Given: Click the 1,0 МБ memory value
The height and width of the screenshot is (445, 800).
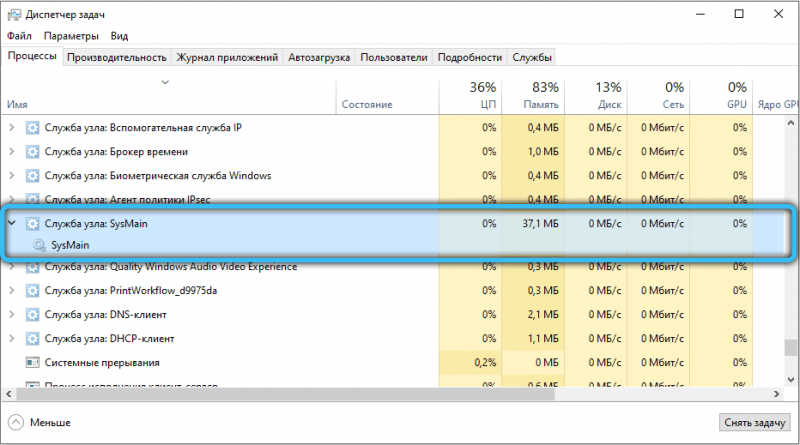Looking at the screenshot, I should [x=543, y=152].
